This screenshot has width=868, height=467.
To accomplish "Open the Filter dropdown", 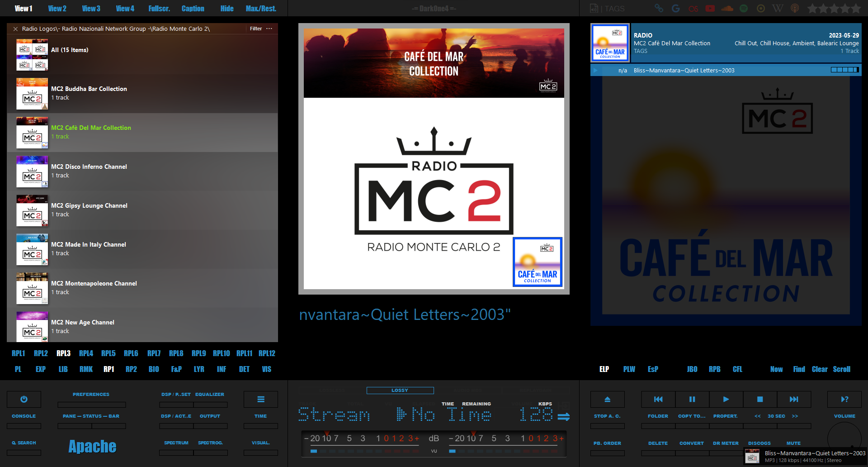I will coord(256,29).
